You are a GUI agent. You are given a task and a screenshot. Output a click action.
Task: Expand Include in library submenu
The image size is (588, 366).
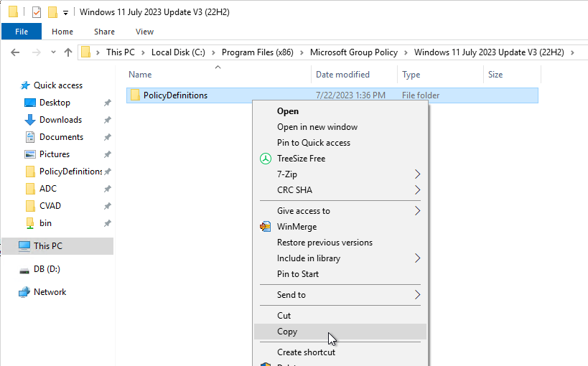coord(340,258)
